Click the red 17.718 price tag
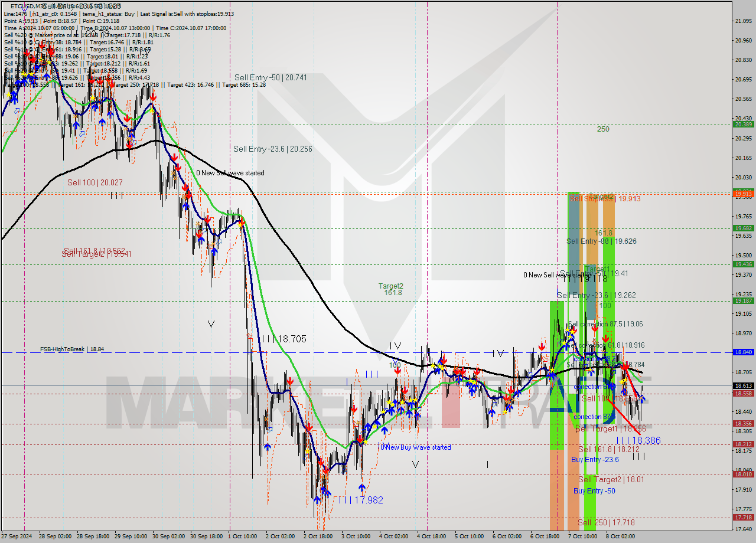 click(x=743, y=518)
